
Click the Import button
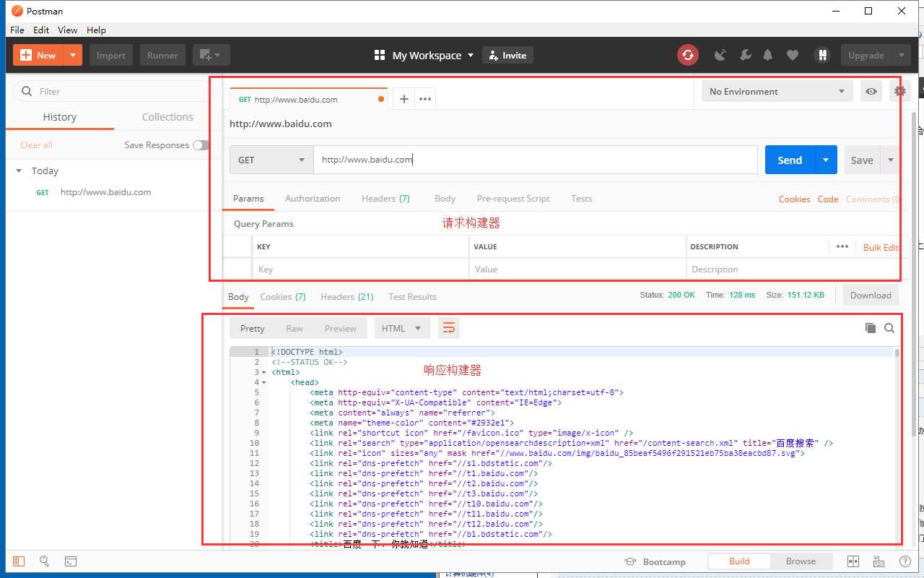point(111,55)
